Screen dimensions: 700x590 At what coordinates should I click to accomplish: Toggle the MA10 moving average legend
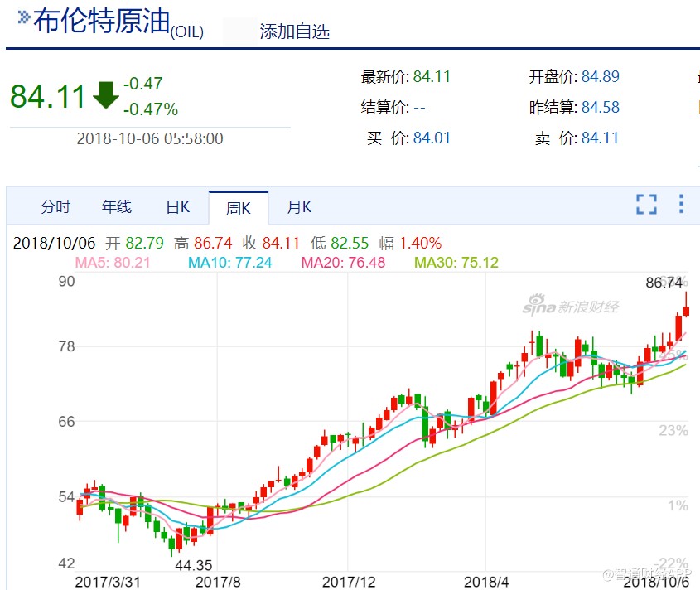click(230, 263)
